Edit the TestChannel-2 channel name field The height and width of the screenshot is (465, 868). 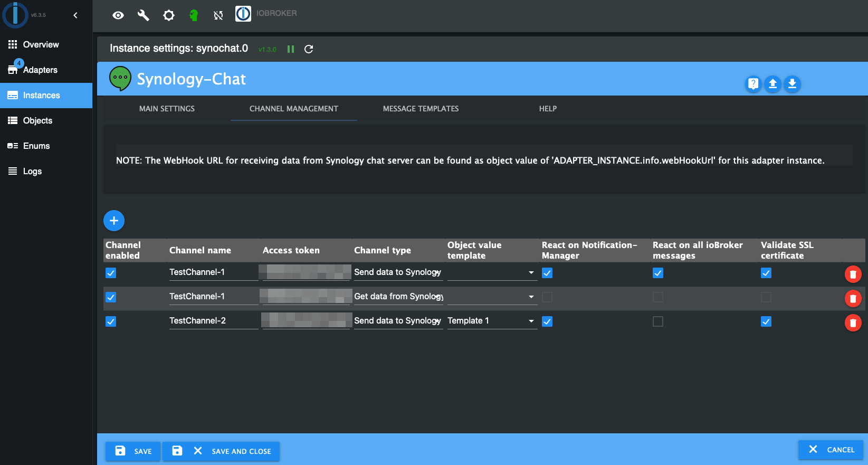[214, 321]
